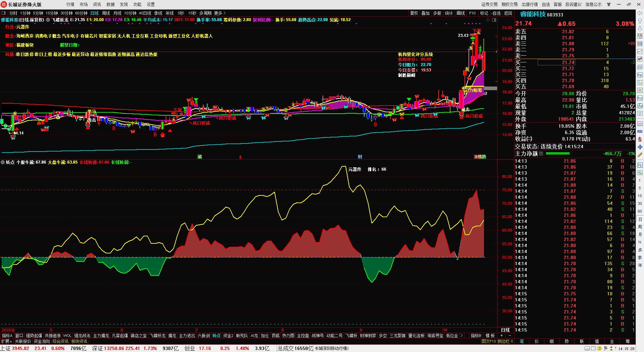Image resolution: width=644 pixels, height=352 pixels.
Task: Toggle 复权 price adjustment
Action: (414, 13)
